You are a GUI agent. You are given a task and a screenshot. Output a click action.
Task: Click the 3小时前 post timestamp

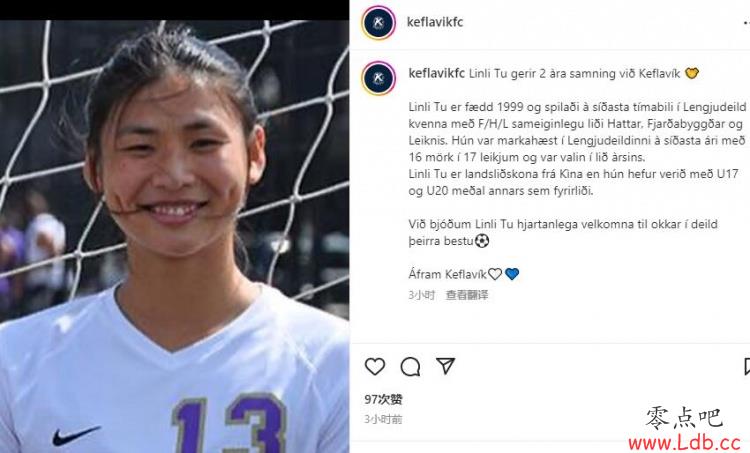click(x=383, y=420)
